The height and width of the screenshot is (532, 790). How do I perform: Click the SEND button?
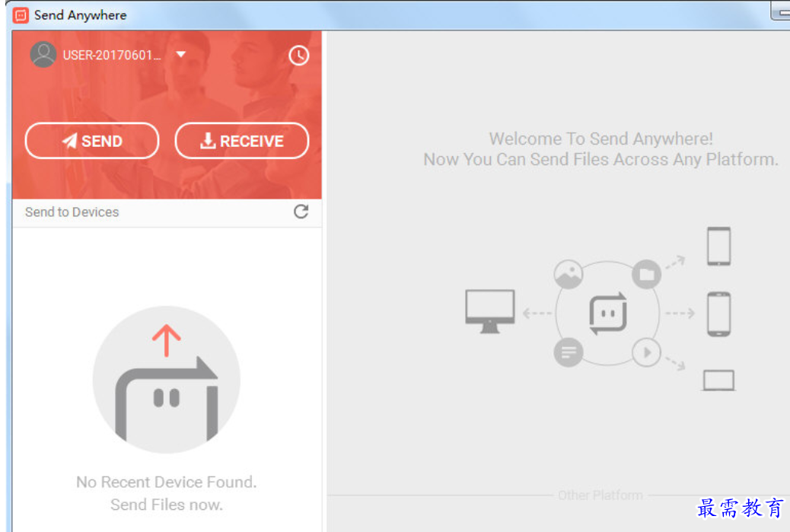pyautogui.click(x=91, y=141)
